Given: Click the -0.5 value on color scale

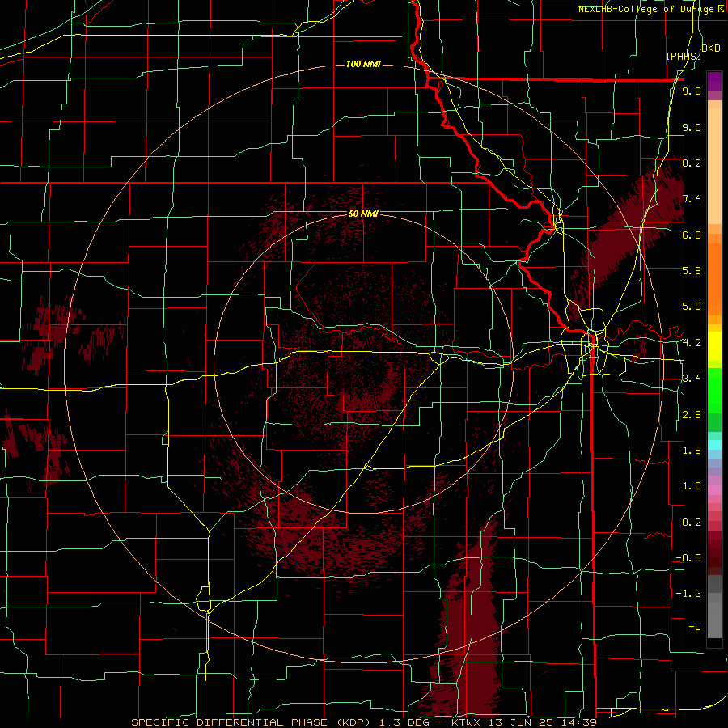Looking at the screenshot, I should coord(688,558).
